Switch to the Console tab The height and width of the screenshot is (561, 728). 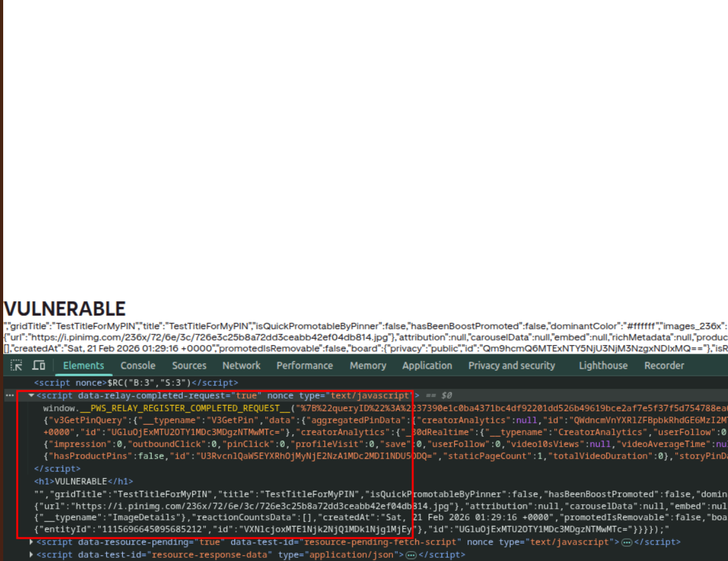pos(138,366)
